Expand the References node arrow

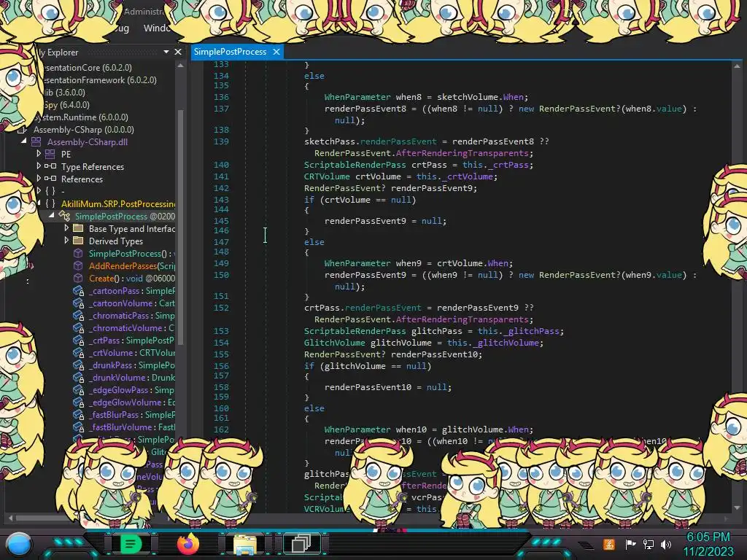click(39, 179)
